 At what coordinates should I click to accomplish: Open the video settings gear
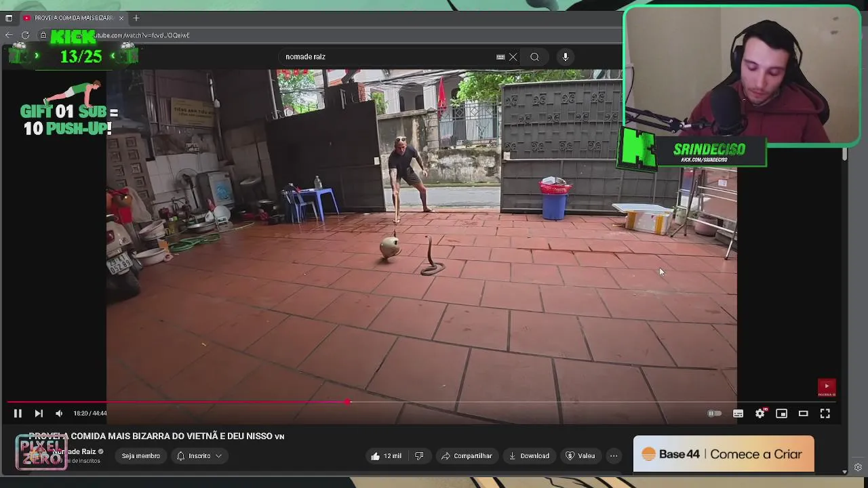coord(760,413)
